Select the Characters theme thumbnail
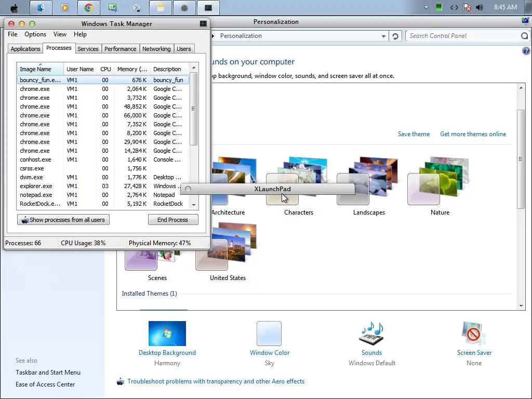This screenshot has width=532, height=399. tap(298, 180)
